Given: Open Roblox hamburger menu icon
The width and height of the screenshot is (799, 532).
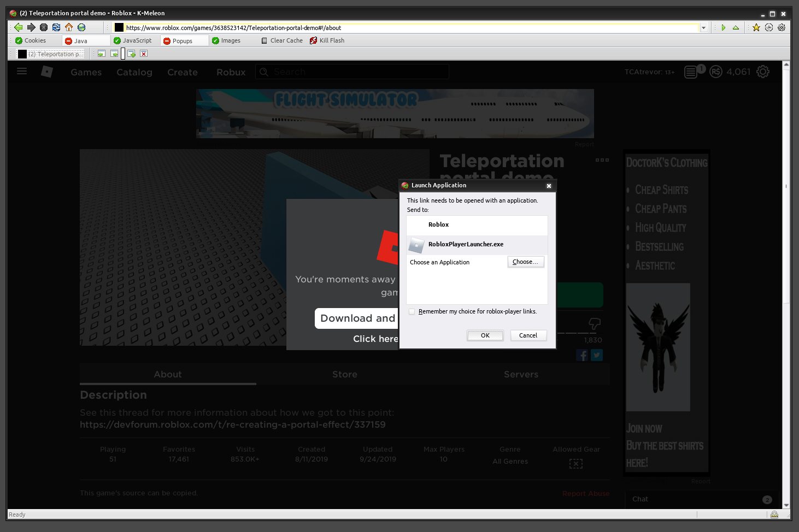Looking at the screenshot, I should [22, 71].
